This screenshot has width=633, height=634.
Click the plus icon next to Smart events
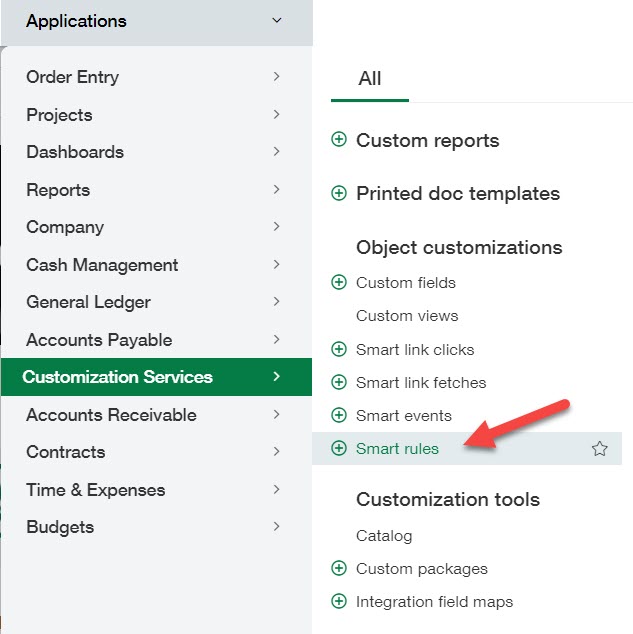coord(339,415)
